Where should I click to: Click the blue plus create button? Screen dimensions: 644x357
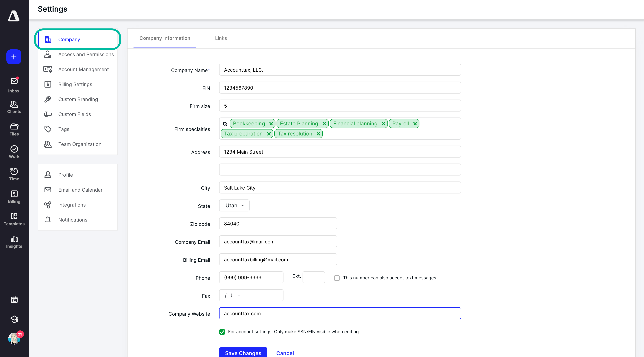[x=14, y=57]
